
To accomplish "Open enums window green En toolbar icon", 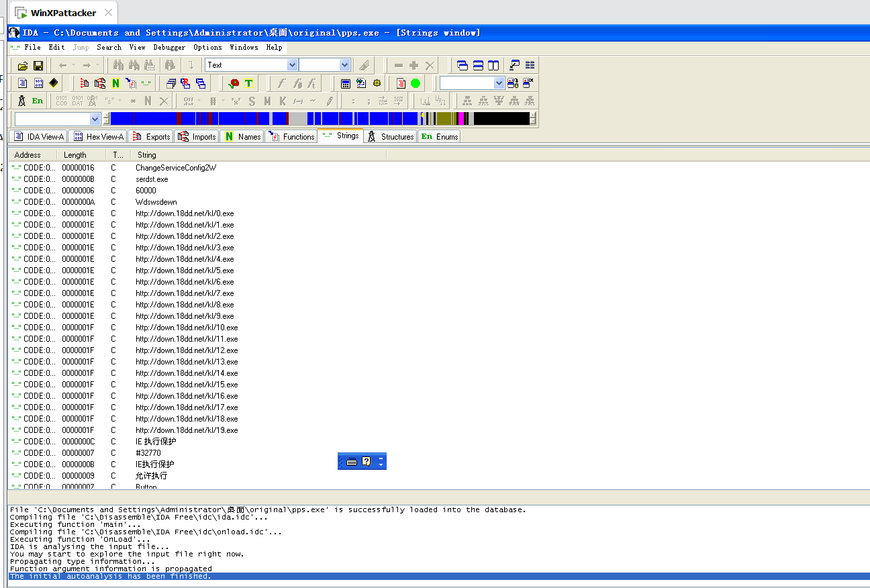I will 38,101.
